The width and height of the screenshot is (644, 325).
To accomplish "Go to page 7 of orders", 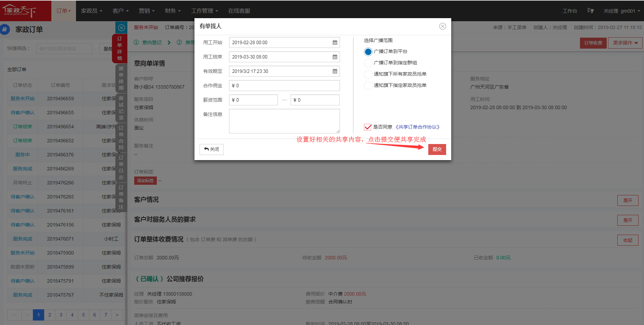I will 106,315.
